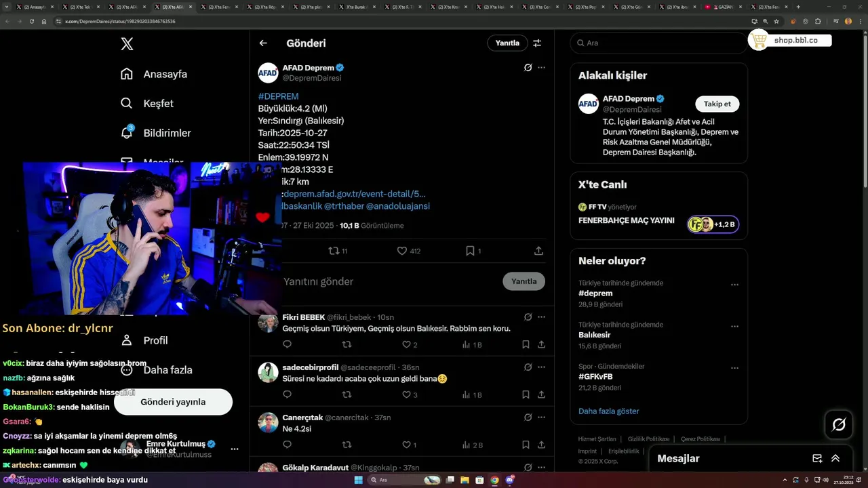This screenshot has height=488, width=868.
Task: Click the Ara search box on X
Action: point(658,43)
